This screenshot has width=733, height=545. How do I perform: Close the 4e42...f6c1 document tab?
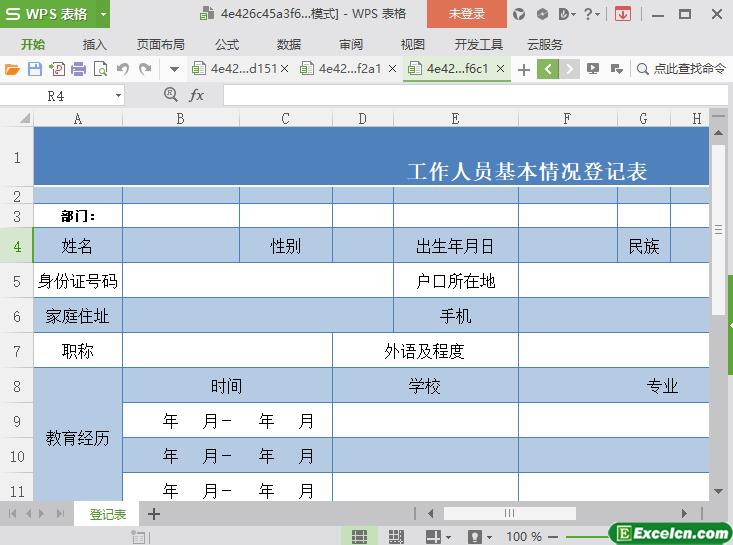(x=500, y=69)
